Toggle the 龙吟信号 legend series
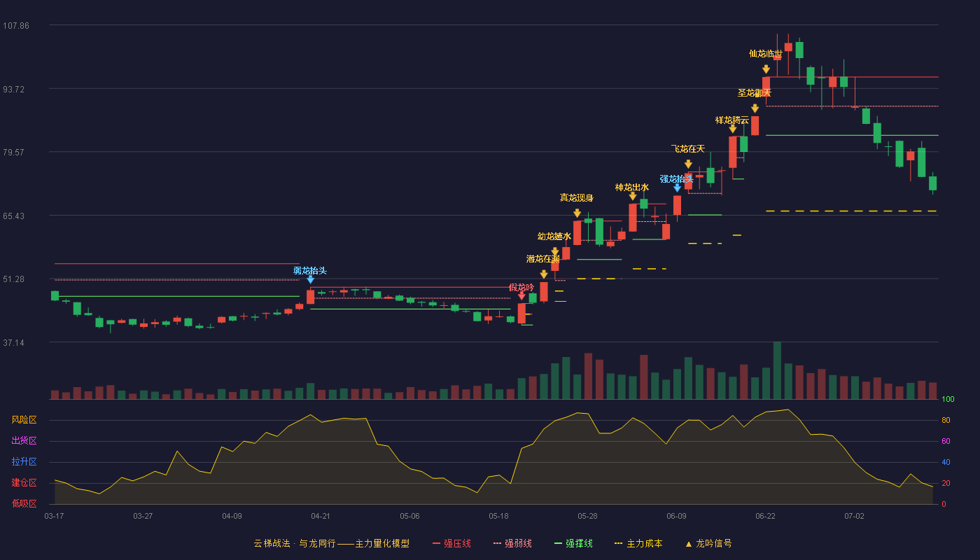The image size is (980, 560). click(708, 543)
